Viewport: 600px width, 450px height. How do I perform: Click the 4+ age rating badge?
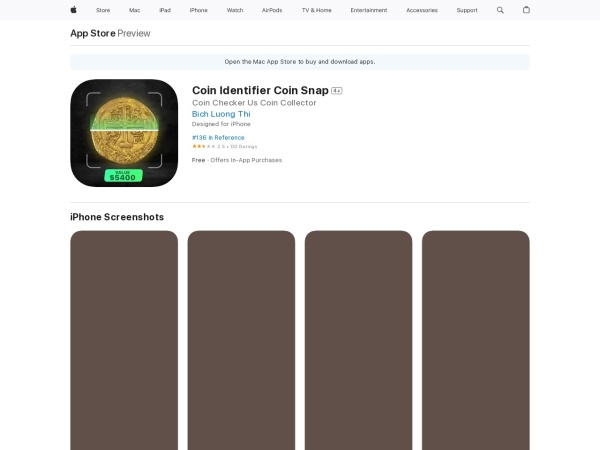coord(337,90)
